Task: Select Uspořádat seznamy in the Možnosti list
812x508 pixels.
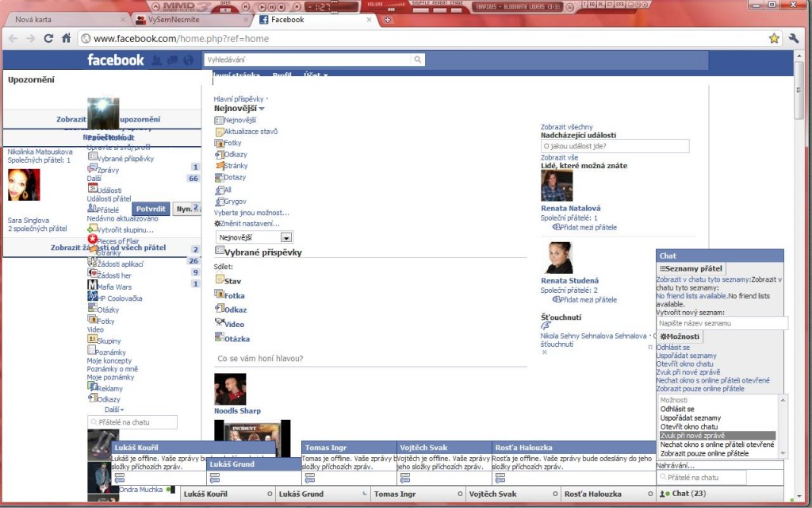Action: click(x=691, y=418)
